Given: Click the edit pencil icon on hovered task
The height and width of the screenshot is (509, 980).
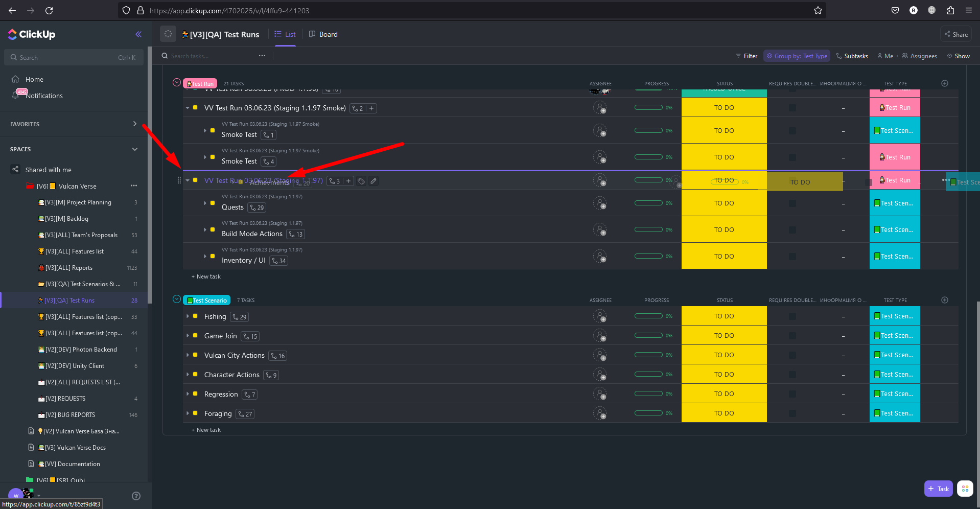Looking at the screenshot, I should coord(374,181).
